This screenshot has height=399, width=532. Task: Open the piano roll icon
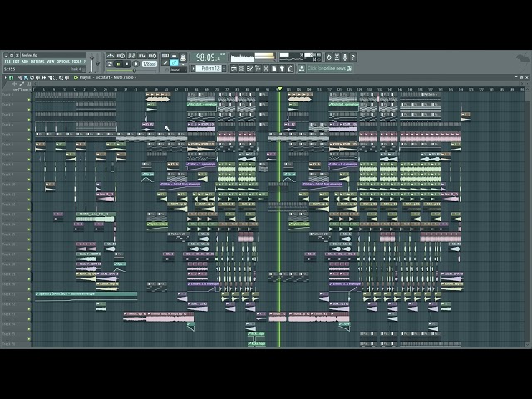(x=249, y=68)
